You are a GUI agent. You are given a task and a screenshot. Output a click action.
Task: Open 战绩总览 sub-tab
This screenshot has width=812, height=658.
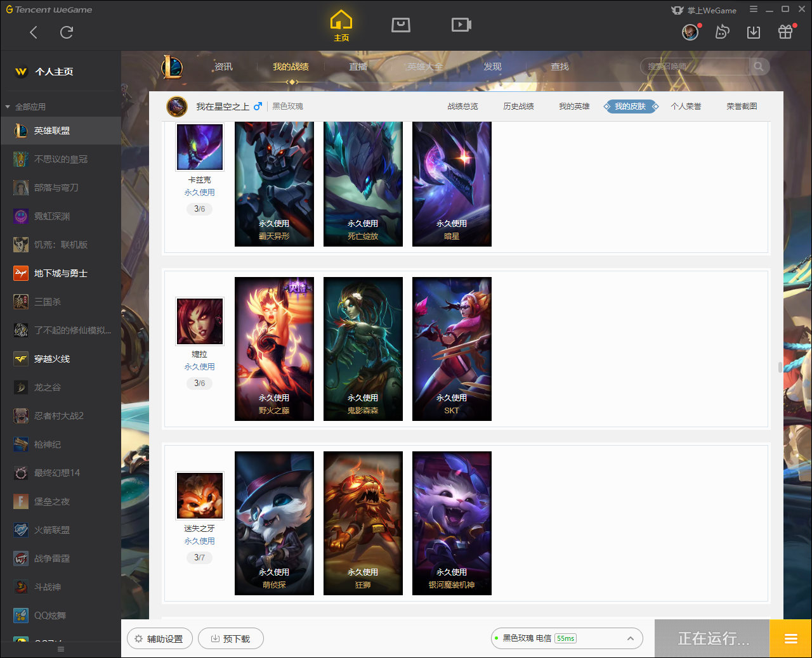[x=462, y=106]
